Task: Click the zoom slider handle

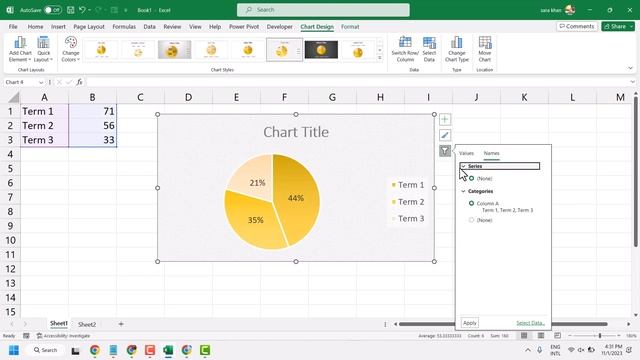Action: (600, 336)
